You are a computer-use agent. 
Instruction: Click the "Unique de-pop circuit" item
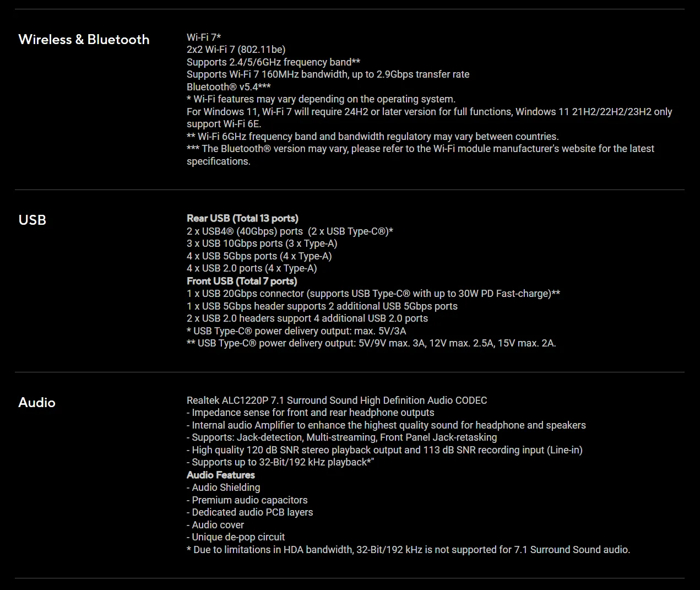(236, 537)
